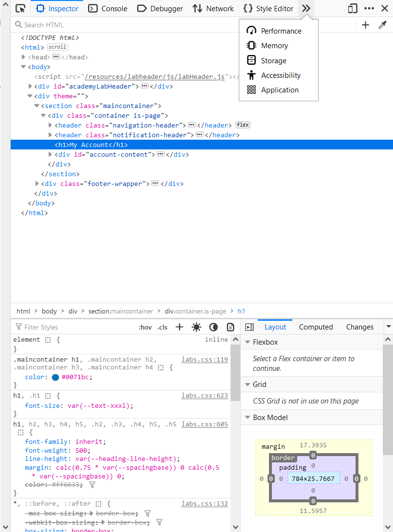The width and height of the screenshot is (393, 532).
Task: Collapse the section maincontainer node
Action: pyautogui.click(x=36, y=106)
